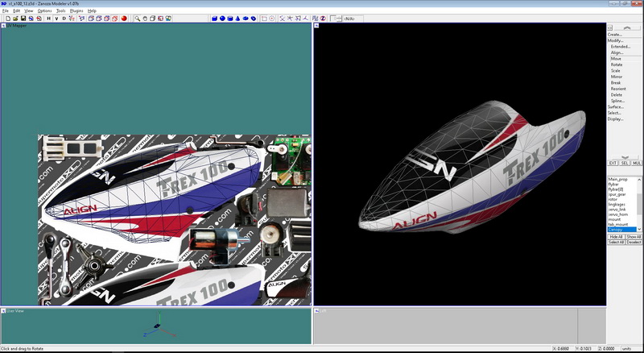Image resolution: width=644 pixels, height=353 pixels.
Task: Toggle the EXT mode button
Action: pos(612,163)
